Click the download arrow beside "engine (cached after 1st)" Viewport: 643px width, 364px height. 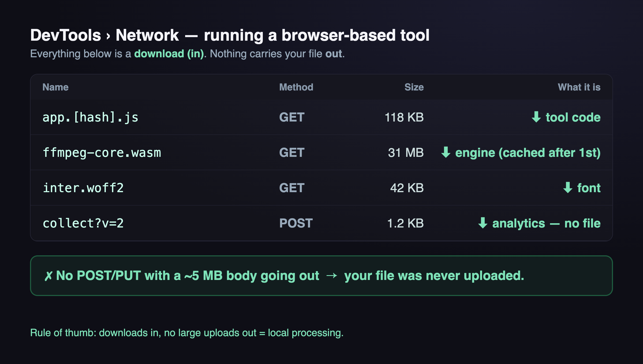click(x=446, y=152)
